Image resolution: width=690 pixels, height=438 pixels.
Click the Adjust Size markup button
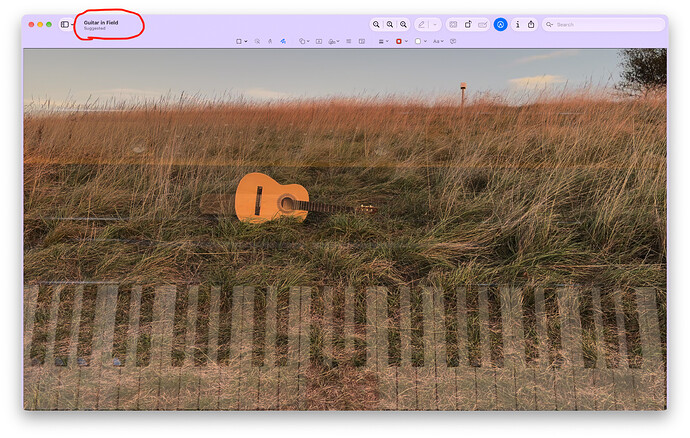[x=362, y=41]
